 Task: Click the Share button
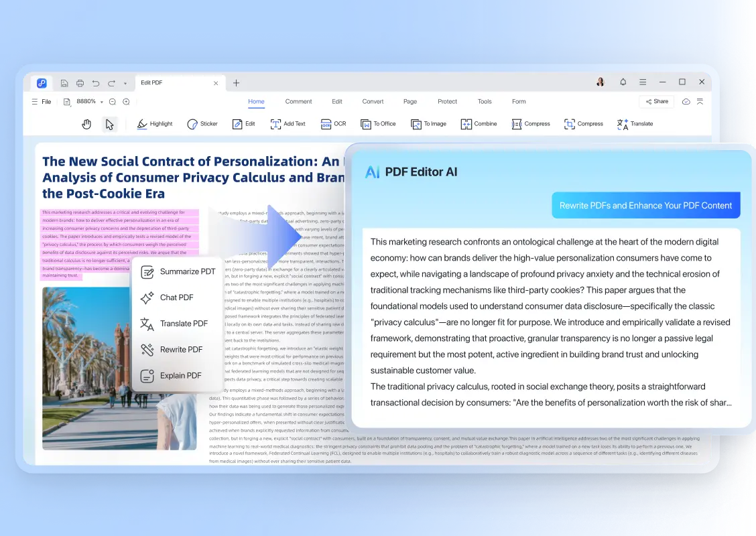coord(657,101)
